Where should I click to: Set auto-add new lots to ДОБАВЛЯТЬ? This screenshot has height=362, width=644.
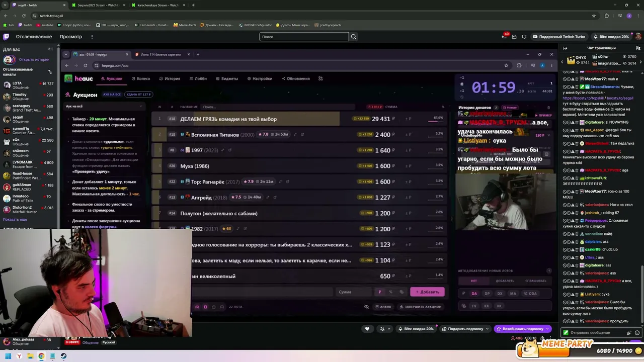tap(505, 281)
